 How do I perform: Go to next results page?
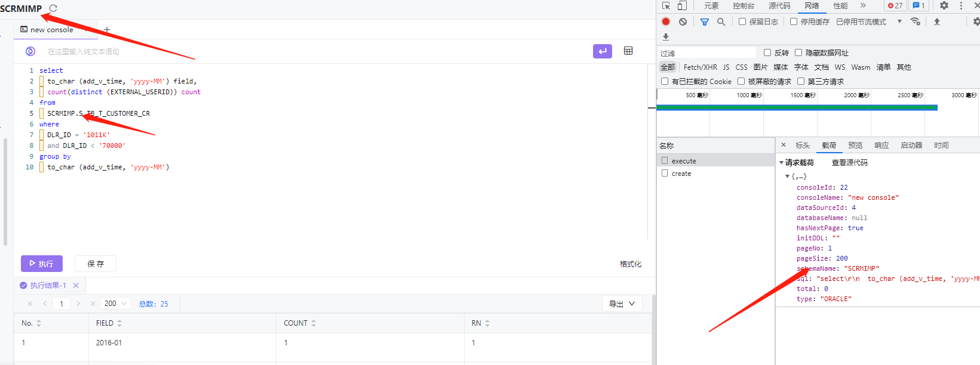pos(78,304)
